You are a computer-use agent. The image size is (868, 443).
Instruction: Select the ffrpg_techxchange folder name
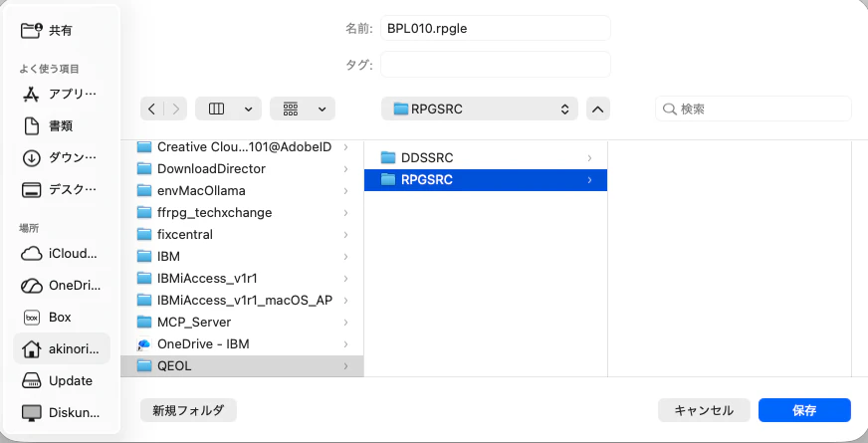(x=214, y=213)
